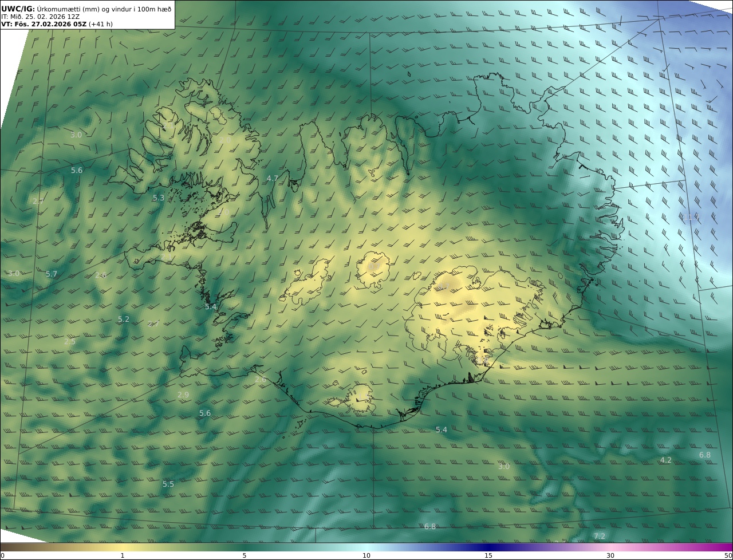Screen dimensions: 733x560
Task: Click the 5.3 value label on the map
Action: coord(159,198)
